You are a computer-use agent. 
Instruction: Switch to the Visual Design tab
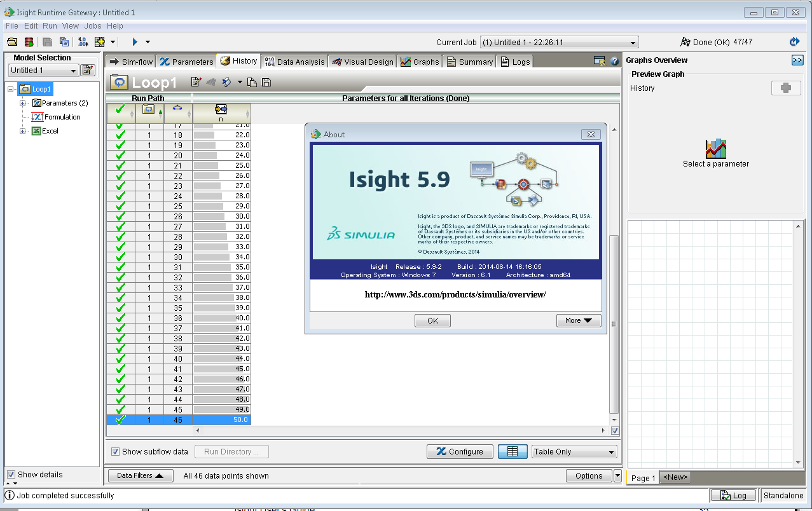click(x=362, y=62)
